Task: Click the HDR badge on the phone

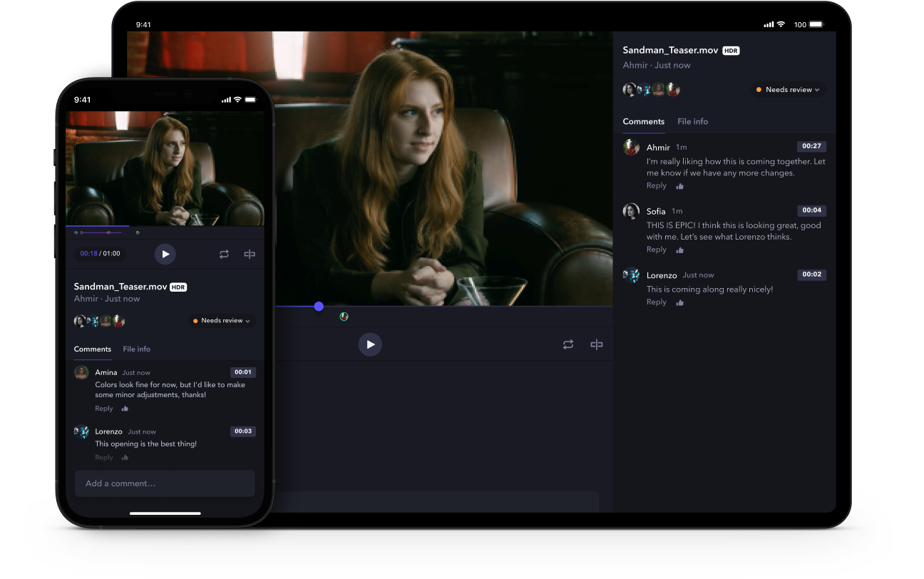Action: pyautogui.click(x=178, y=287)
